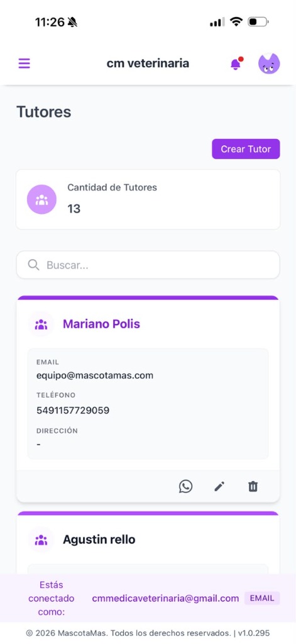This screenshot has width=296, height=644.
Task: Click the cmmedicaveterinaria@gmail.com account text
Action: [165, 599]
